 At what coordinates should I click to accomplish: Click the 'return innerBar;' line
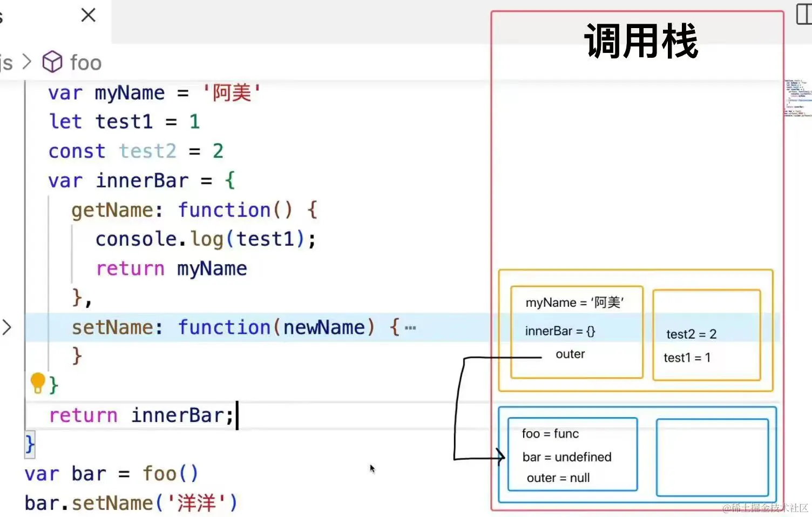[x=141, y=415]
